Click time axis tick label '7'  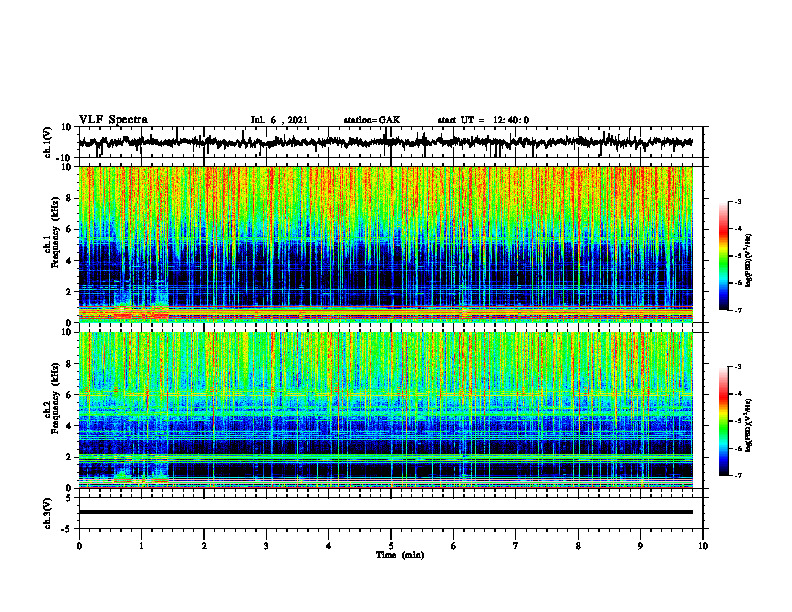point(516,546)
